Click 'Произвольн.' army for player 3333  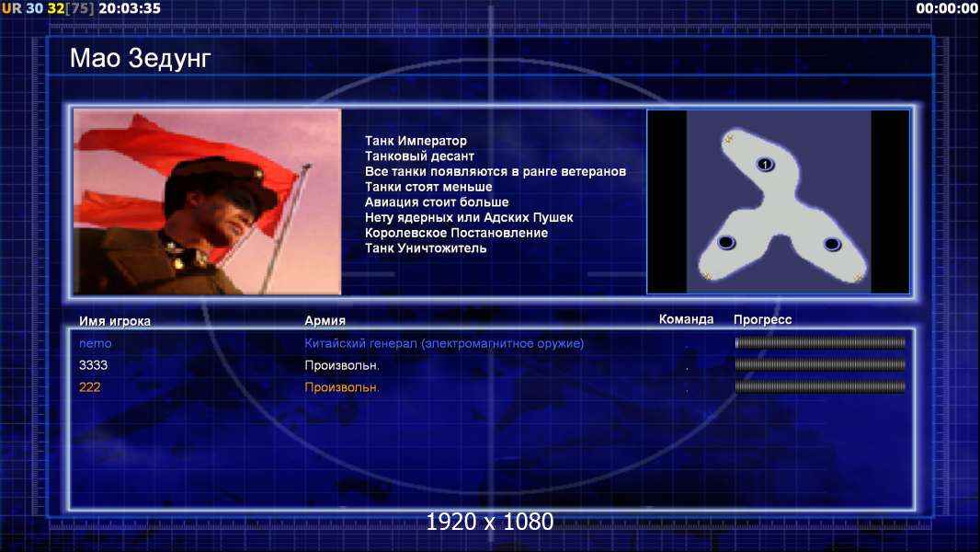click(342, 365)
